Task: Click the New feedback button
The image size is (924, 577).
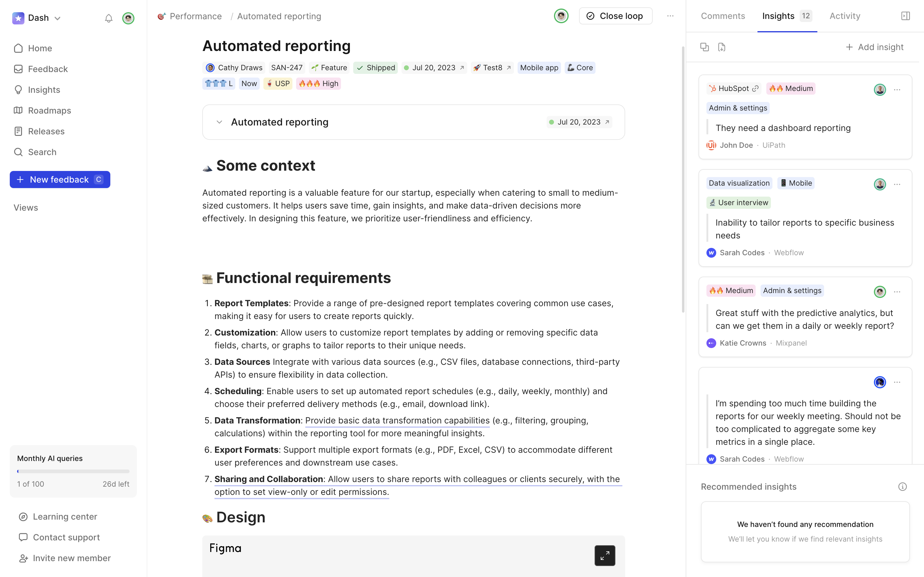Action: coord(60,180)
